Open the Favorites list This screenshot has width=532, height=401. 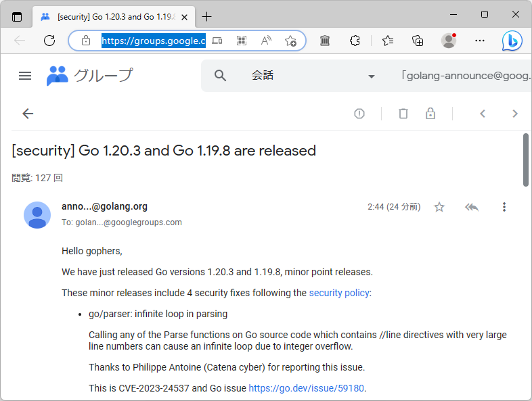click(388, 41)
